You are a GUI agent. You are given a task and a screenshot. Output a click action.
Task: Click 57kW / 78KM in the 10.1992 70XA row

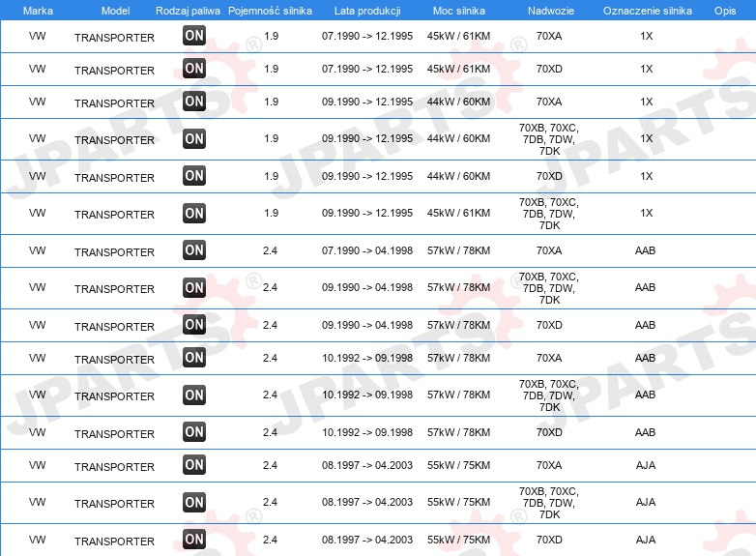(458, 358)
